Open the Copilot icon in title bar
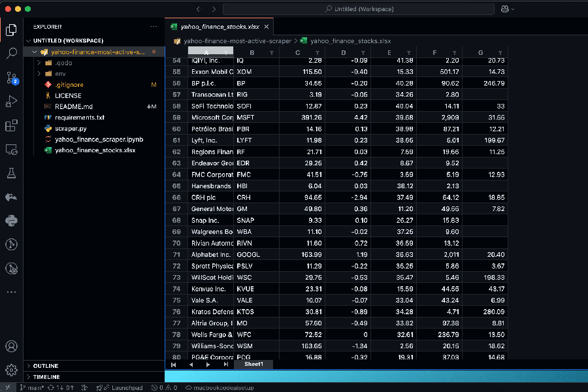 tap(505, 9)
